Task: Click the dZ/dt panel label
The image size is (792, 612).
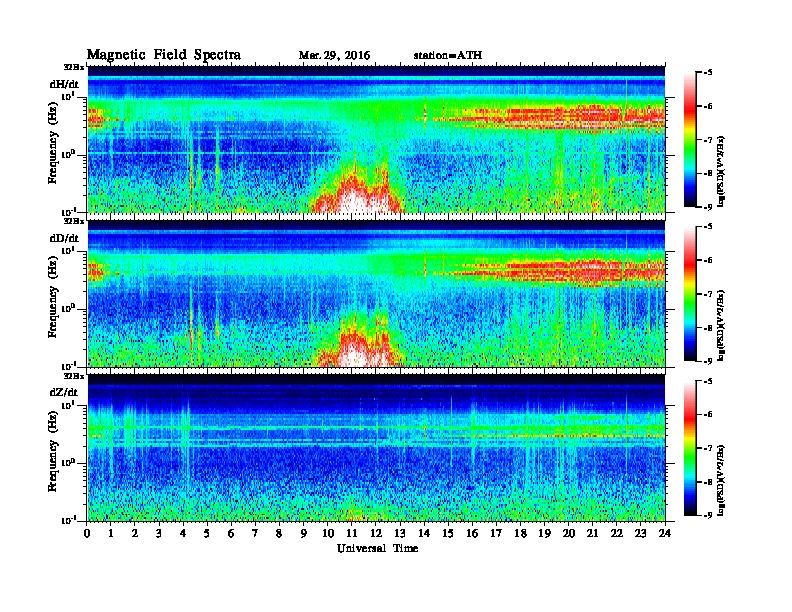Action: coord(64,392)
